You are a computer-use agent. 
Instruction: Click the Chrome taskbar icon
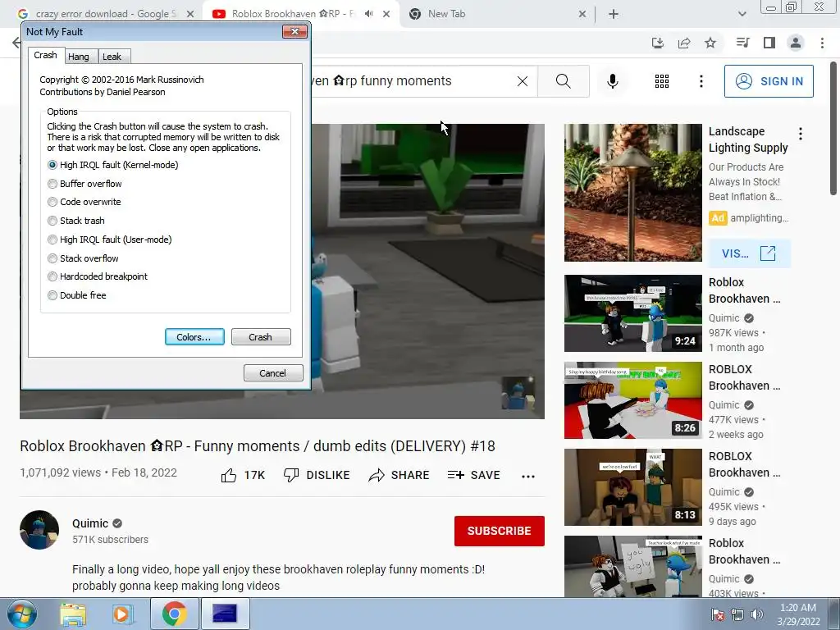tap(174, 614)
